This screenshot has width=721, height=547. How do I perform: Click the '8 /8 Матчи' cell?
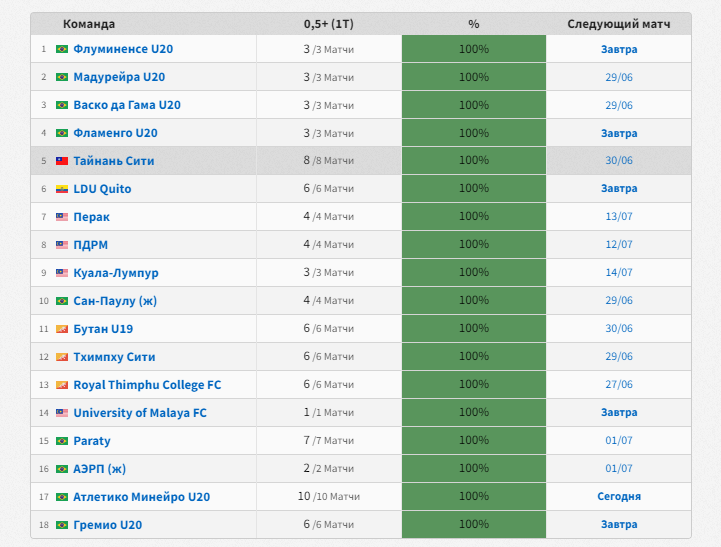point(329,160)
